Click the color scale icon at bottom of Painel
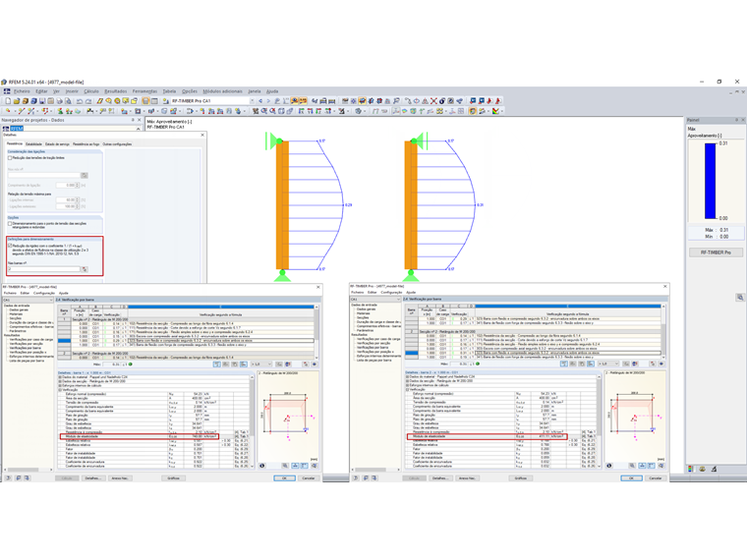This screenshot has height=560, width=747. pos(691,469)
